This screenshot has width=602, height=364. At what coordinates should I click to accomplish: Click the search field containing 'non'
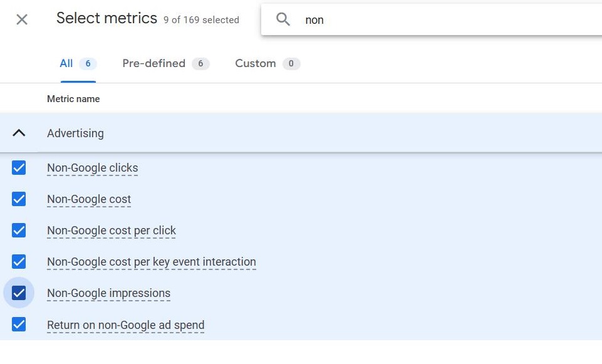(432, 19)
